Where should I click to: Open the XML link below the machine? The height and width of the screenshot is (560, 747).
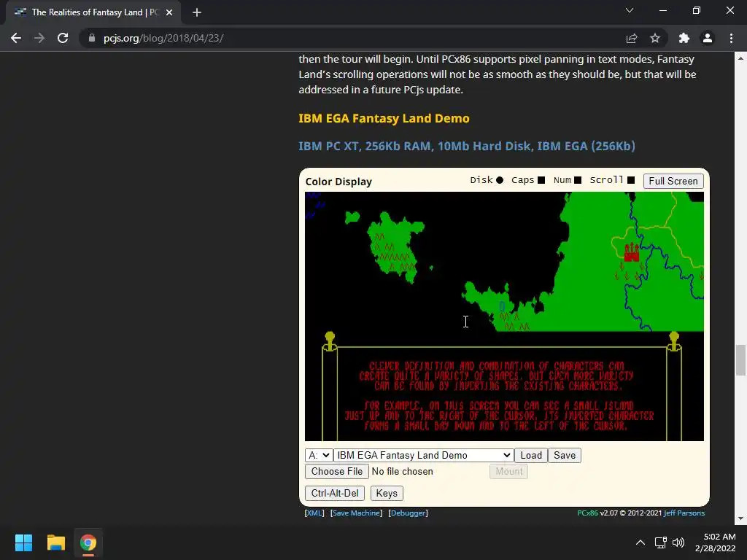[x=314, y=513]
